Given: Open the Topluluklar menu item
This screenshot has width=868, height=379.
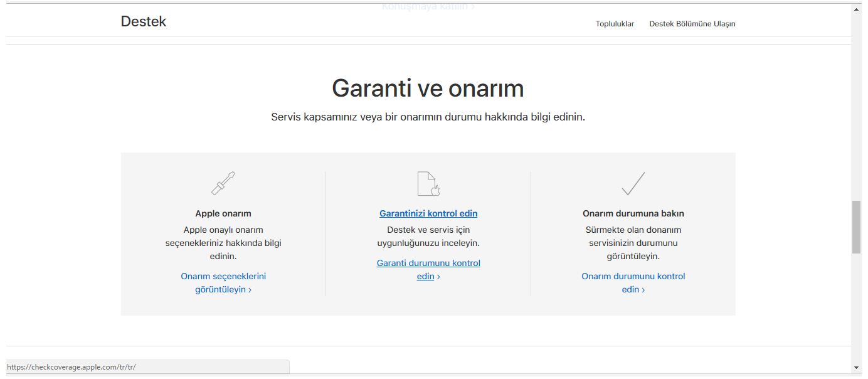Looking at the screenshot, I should pyautogui.click(x=615, y=24).
